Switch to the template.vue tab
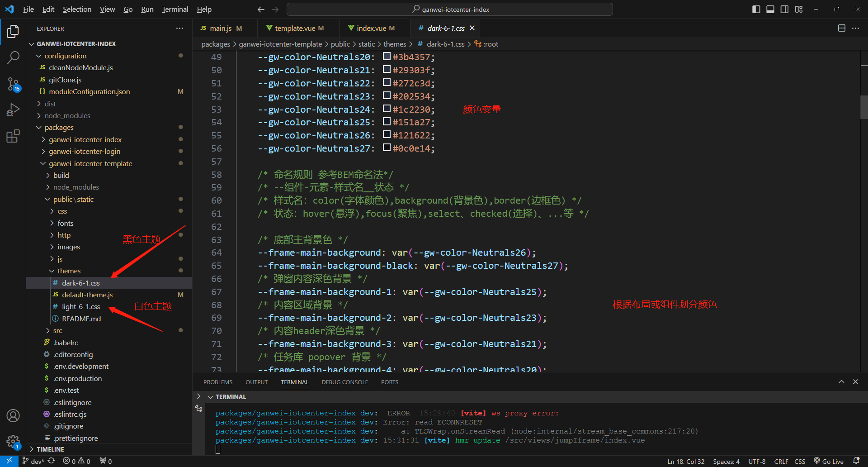 (x=295, y=28)
